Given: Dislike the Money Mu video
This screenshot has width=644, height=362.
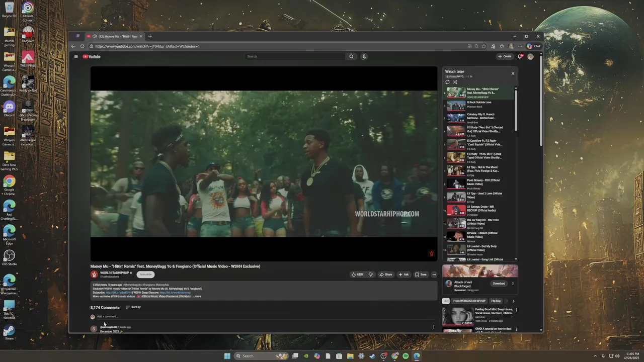Looking at the screenshot, I should (x=371, y=275).
